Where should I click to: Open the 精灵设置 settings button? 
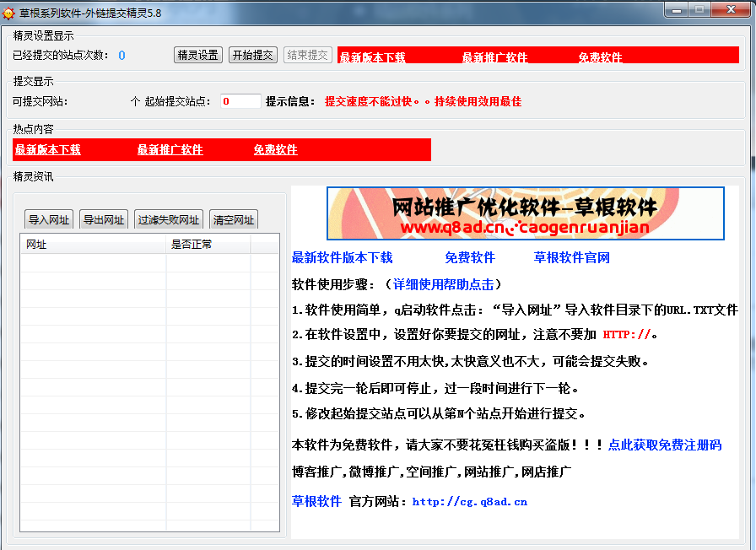coord(198,55)
